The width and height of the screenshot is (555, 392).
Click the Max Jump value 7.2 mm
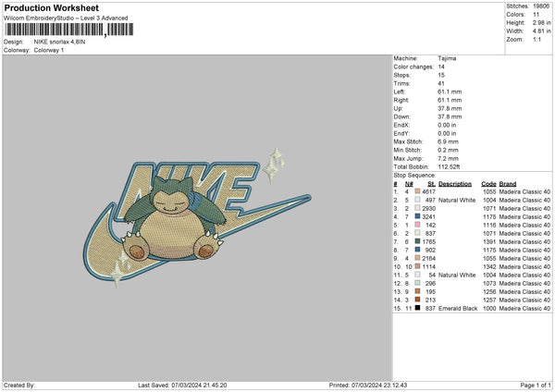pos(448,158)
